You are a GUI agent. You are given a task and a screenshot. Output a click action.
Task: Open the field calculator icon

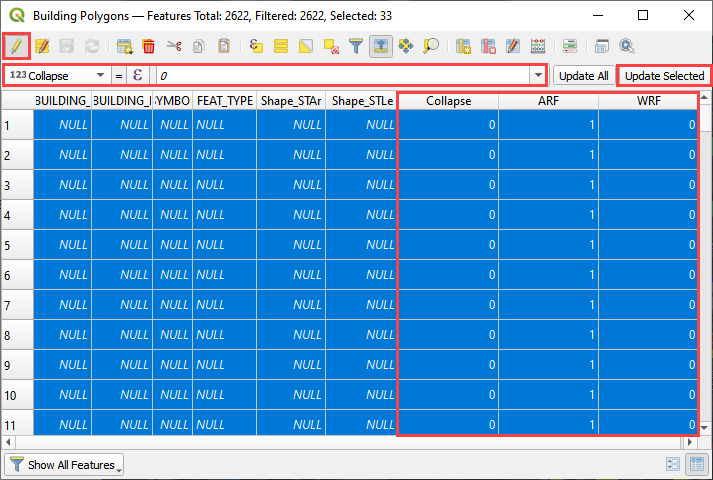539,46
